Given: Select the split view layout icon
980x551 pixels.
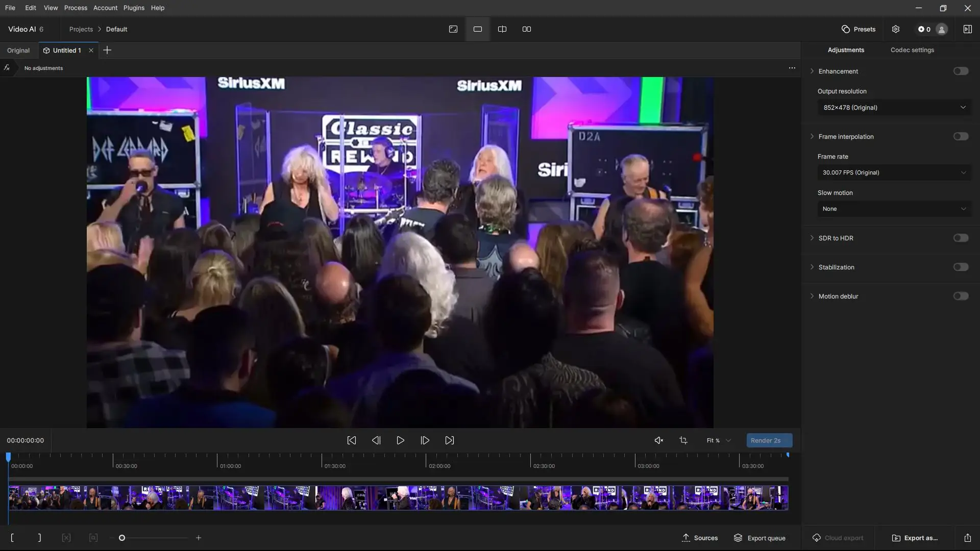Looking at the screenshot, I should point(502,29).
